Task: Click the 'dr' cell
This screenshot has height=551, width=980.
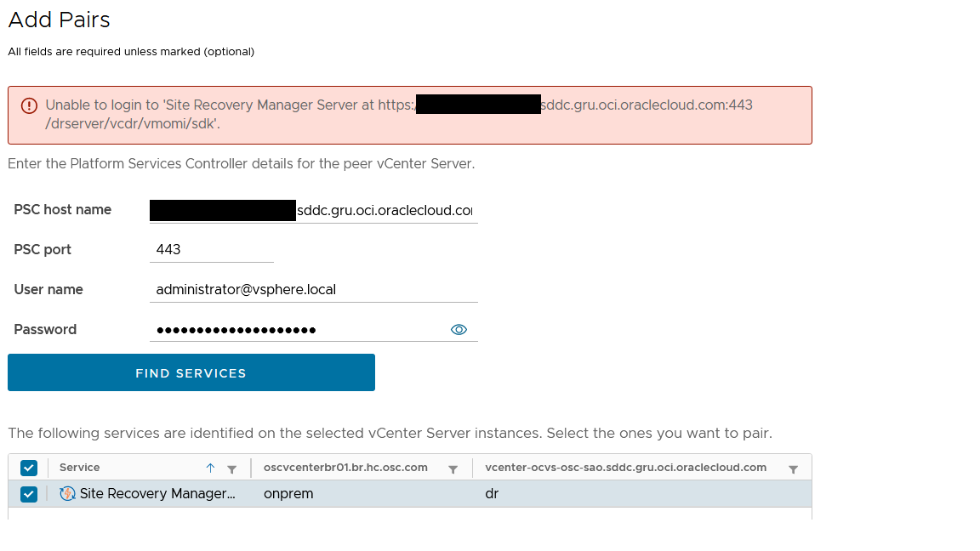Action: [x=492, y=493]
